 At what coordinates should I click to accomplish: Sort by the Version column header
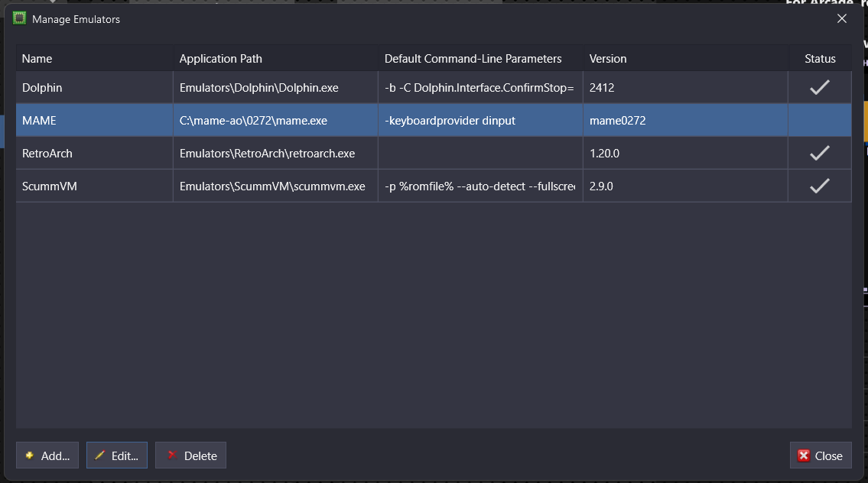pyautogui.click(x=685, y=59)
